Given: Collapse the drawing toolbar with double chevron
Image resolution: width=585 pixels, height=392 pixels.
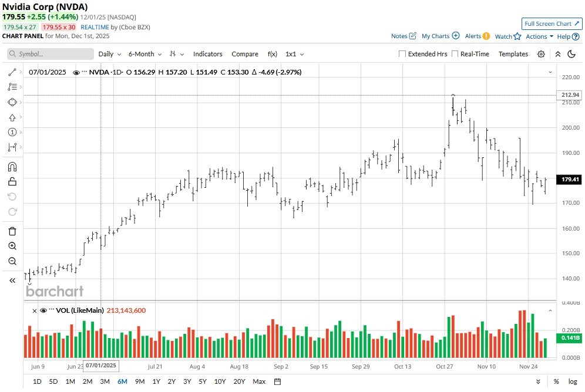Looking at the screenshot, I should 12,281.
